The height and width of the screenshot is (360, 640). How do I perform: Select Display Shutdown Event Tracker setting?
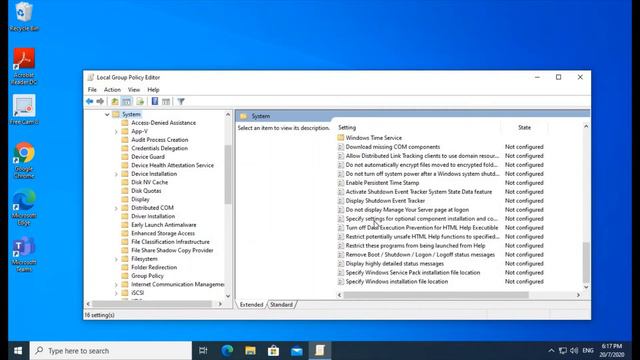[x=385, y=201]
